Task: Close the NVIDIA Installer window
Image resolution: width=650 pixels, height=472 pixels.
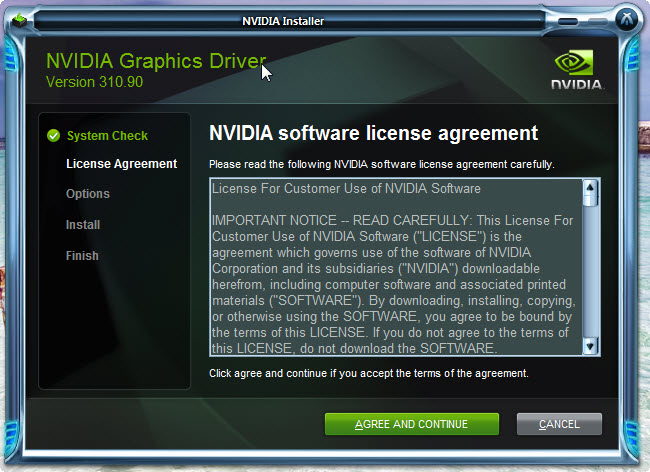Action: [626, 19]
